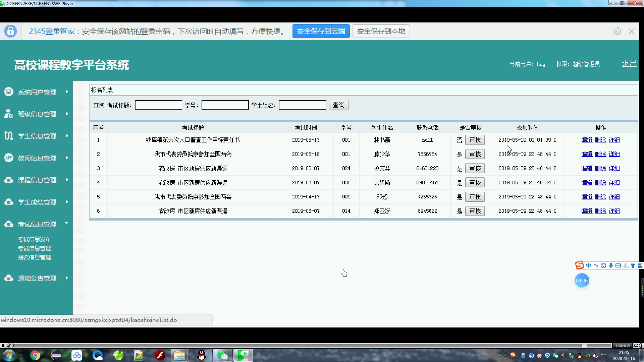Collapse 考试信息管理 menu arrow
The width and height of the screenshot is (644, 362).
66,223
